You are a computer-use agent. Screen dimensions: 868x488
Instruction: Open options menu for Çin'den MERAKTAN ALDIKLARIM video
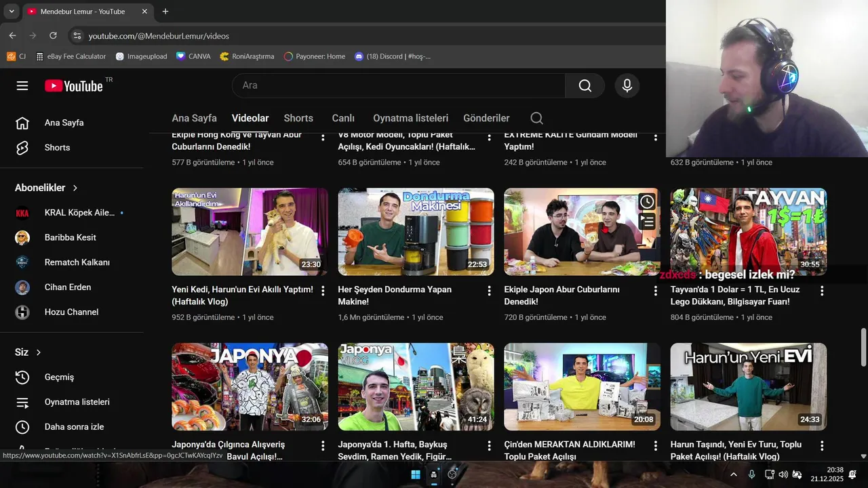tap(655, 446)
